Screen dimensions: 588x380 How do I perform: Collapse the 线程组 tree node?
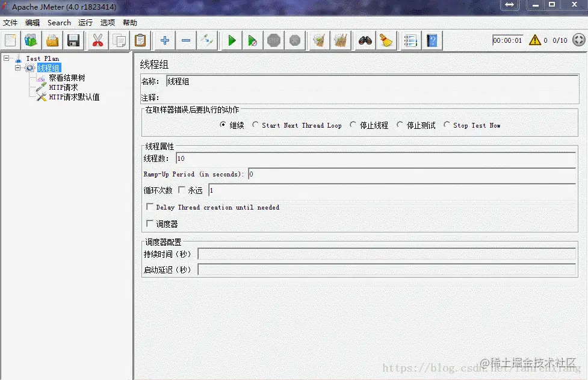click(x=17, y=68)
